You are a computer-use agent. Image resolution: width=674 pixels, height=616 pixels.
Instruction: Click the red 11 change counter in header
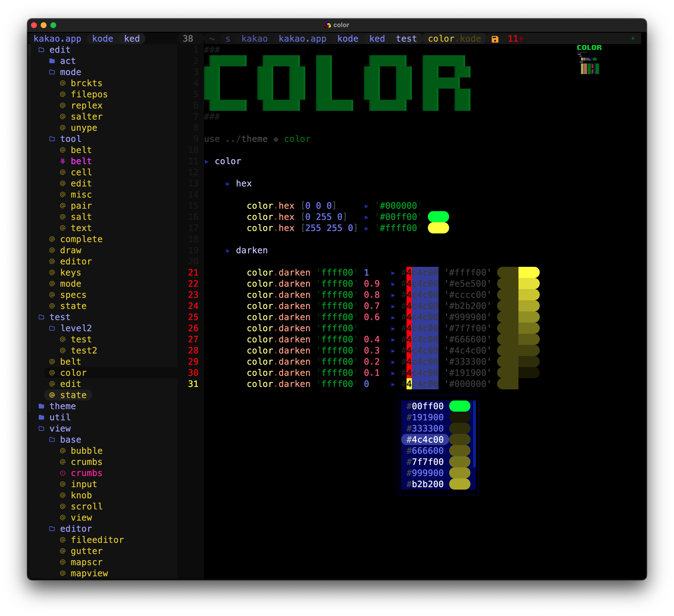[513, 39]
